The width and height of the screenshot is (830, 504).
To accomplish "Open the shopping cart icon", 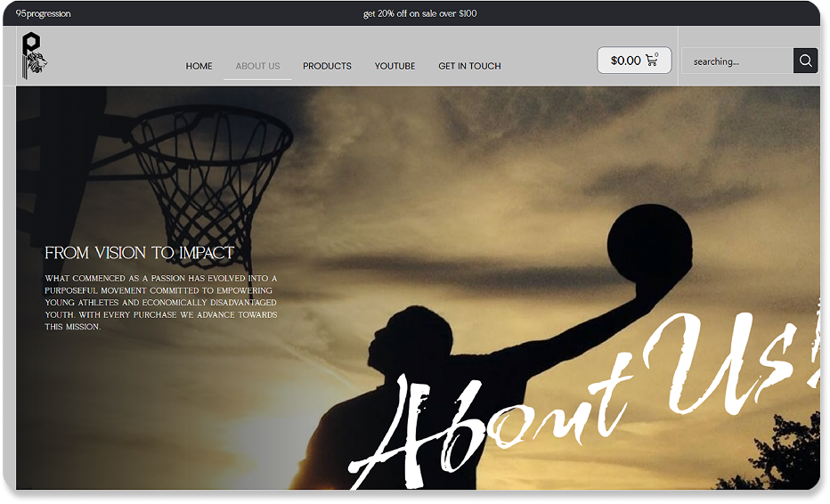I will (651, 61).
